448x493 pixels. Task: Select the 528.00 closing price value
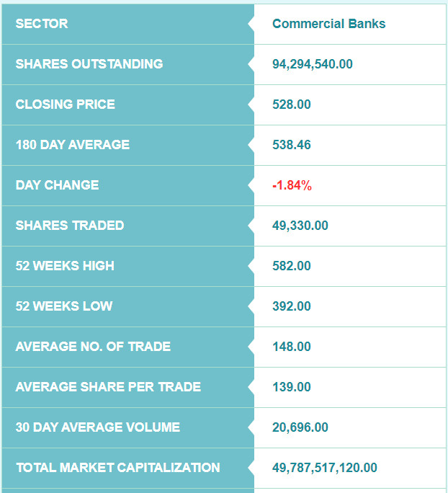[x=291, y=105]
